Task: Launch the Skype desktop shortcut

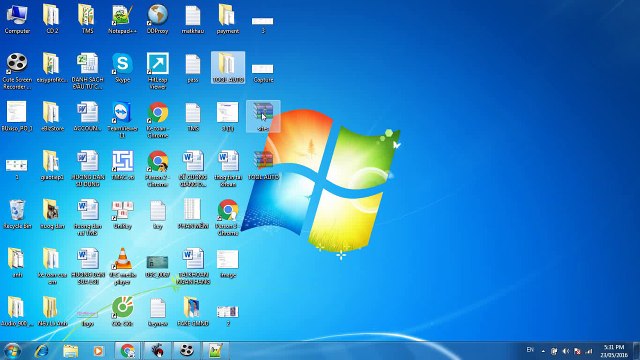Action: pyautogui.click(x=122, y=68)
